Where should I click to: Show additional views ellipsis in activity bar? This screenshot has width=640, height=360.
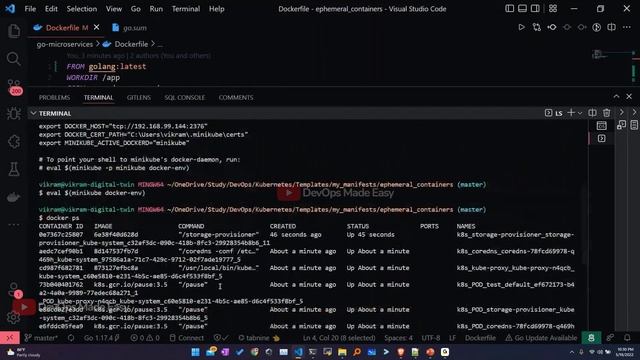click(14, 225)
